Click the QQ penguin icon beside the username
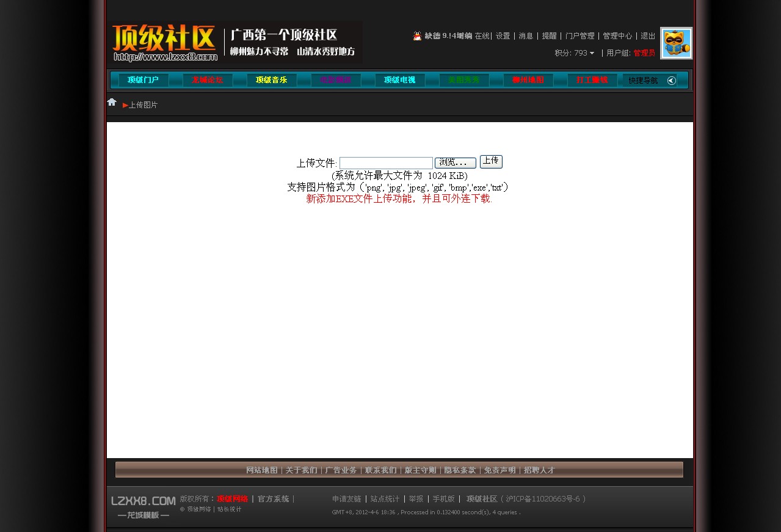 pos(417,36)
